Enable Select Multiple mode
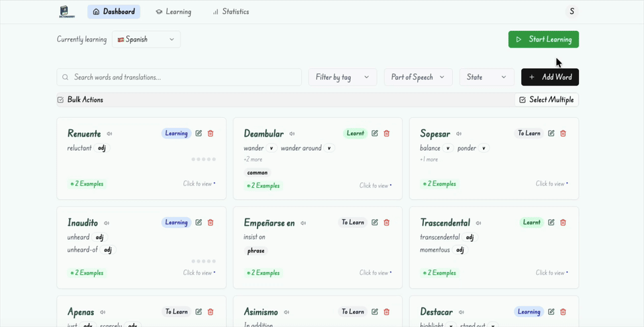Viewport: 644px width, 327px height. point(546,100)
